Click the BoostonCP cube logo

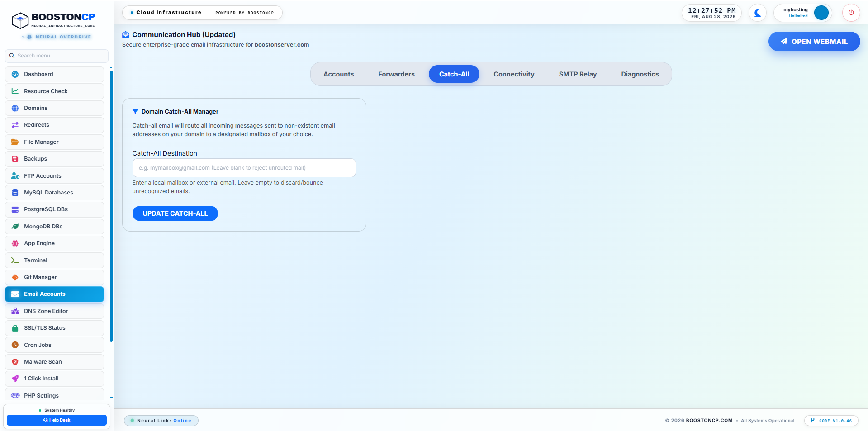point(20,20)
